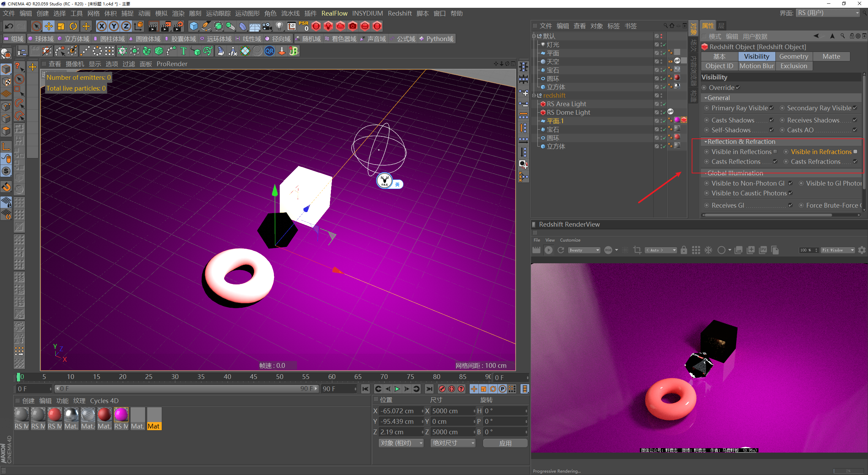Switch to the Geometry tab

(793, 56)
